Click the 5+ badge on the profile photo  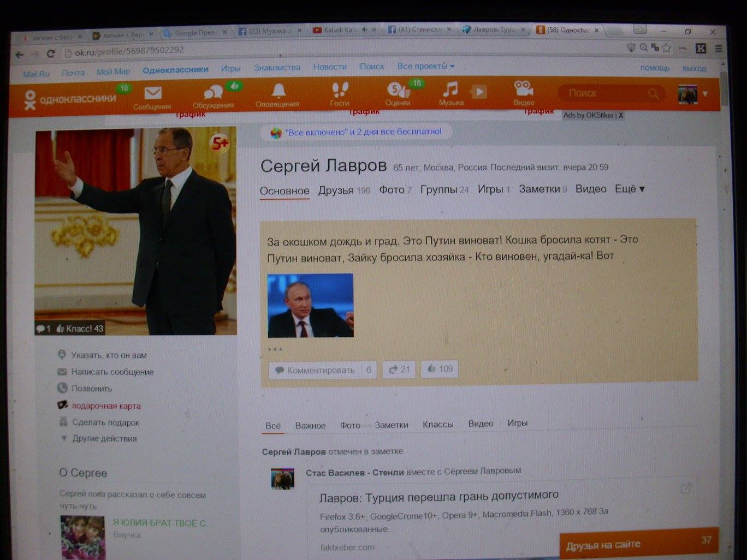220,144
